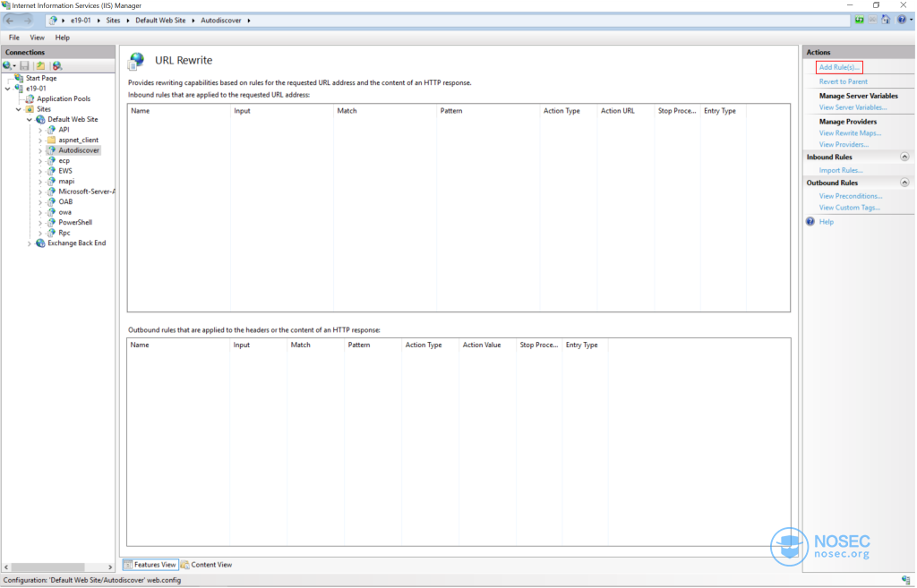Click the owa application icon
This screenshot has width=917, height=588.
51,212
